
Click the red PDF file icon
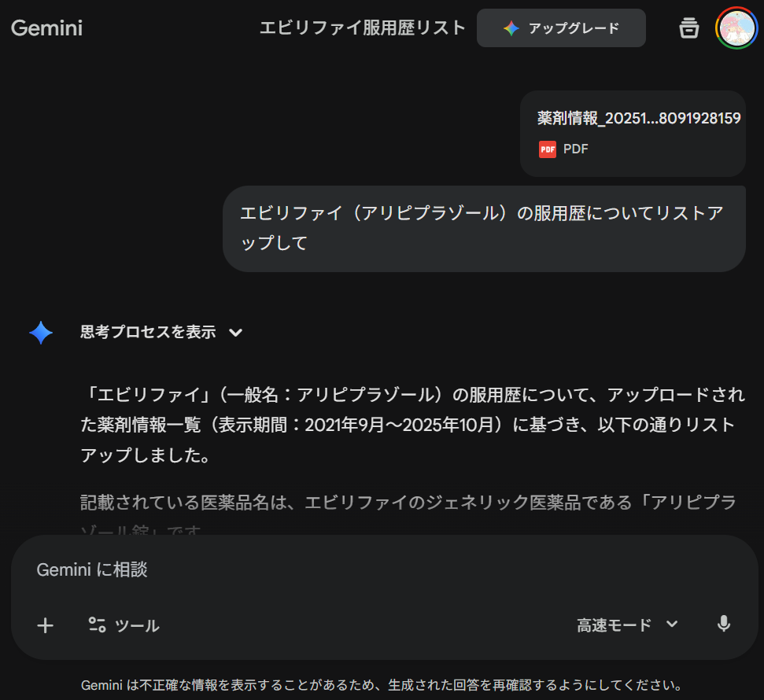click(548, 149)
